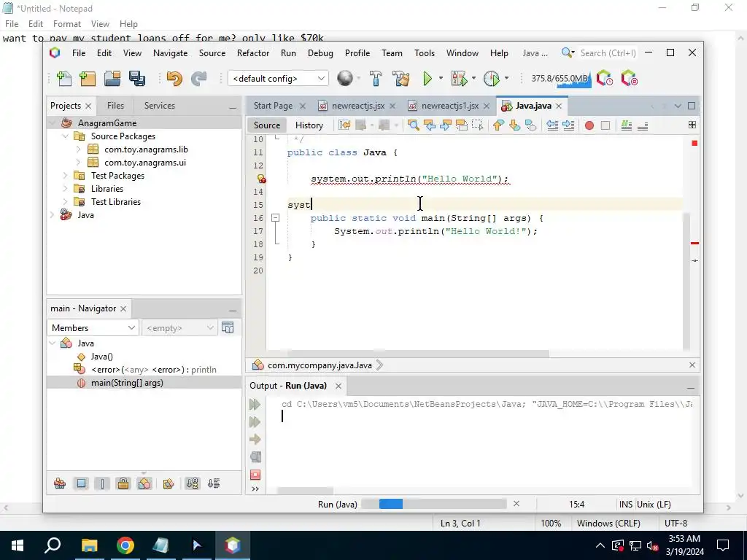Click the History view button

(309, 125)
